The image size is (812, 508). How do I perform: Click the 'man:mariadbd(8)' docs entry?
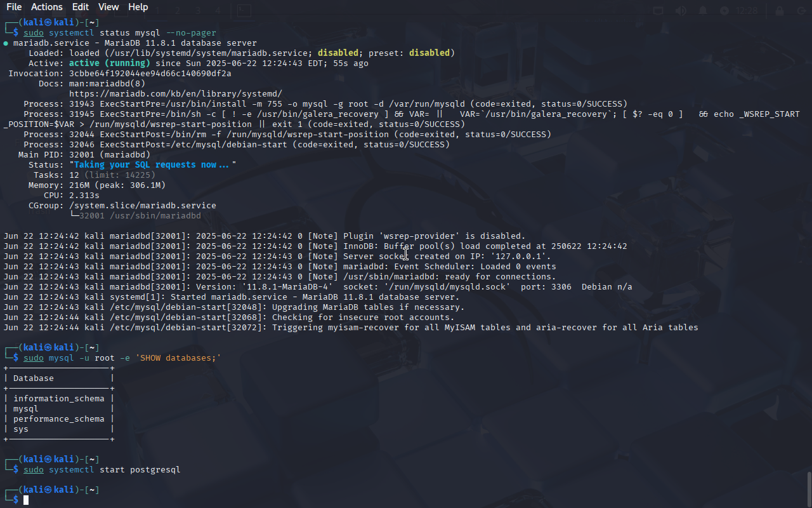pyautogui.click(x=107, y=84)
